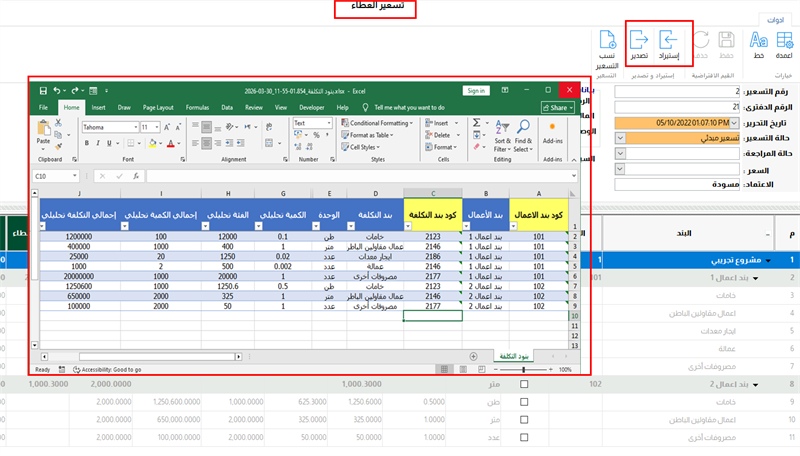Click the Sign in button in Excel
The height and width of the screenshot is (456, 800).
(x=476, y=90)
